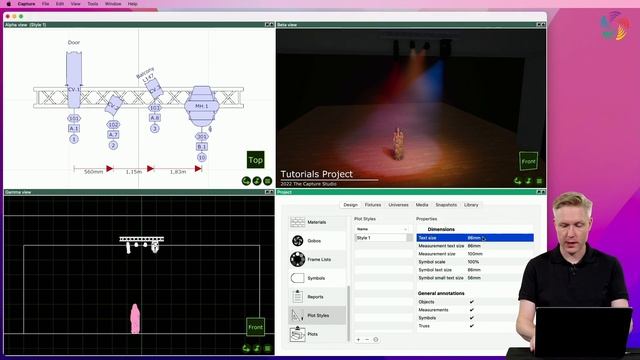The image size is (640, 360).
Task: Click the Door label above CV.1
Action: point(74,42)
